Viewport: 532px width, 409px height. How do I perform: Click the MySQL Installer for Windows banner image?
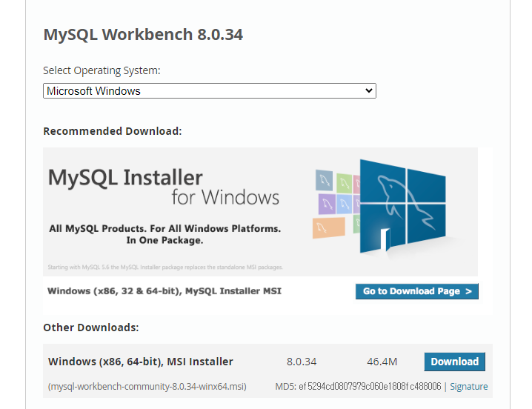pos(260,211)
